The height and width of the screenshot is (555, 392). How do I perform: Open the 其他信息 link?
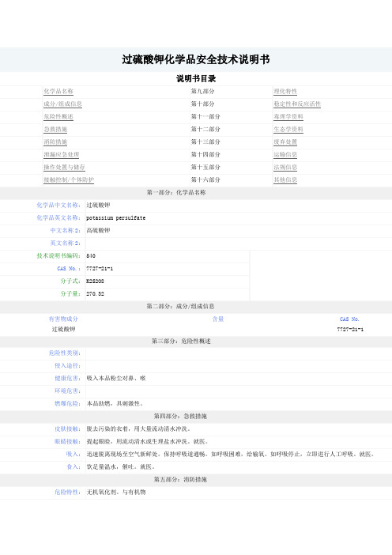click(x=285, y=179)
